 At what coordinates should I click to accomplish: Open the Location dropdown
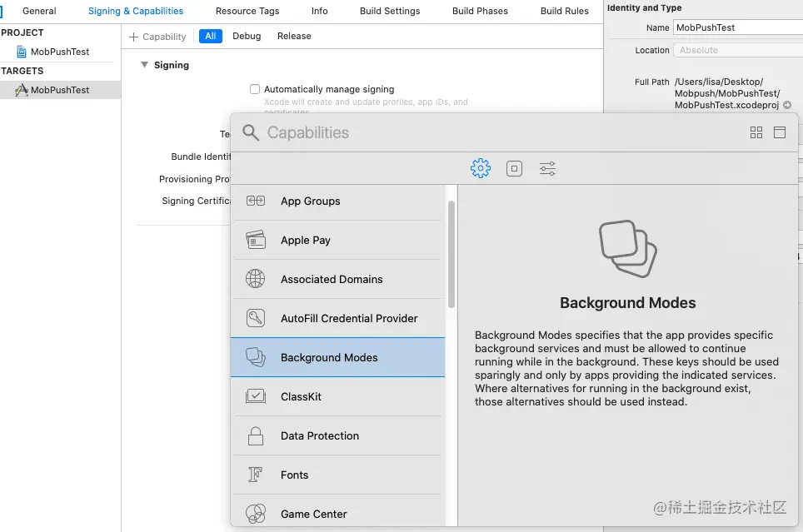pos(737,50)
